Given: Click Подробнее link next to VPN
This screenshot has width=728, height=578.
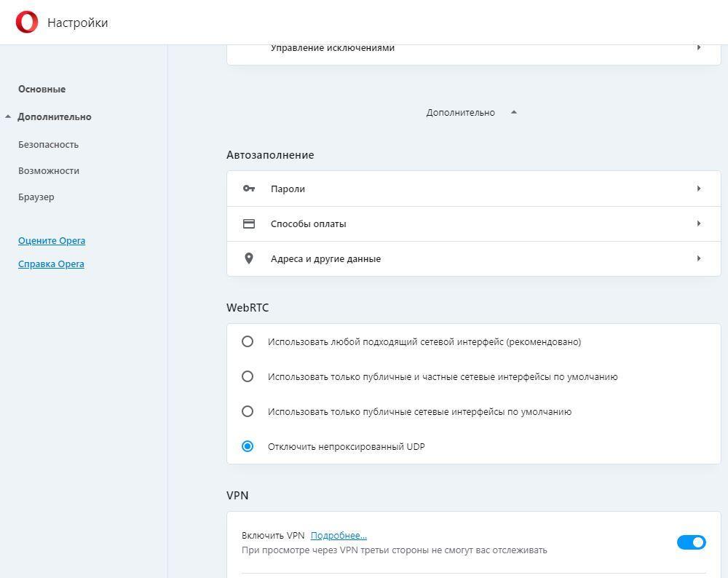Looking at the screenshot, I should [339, 535].
